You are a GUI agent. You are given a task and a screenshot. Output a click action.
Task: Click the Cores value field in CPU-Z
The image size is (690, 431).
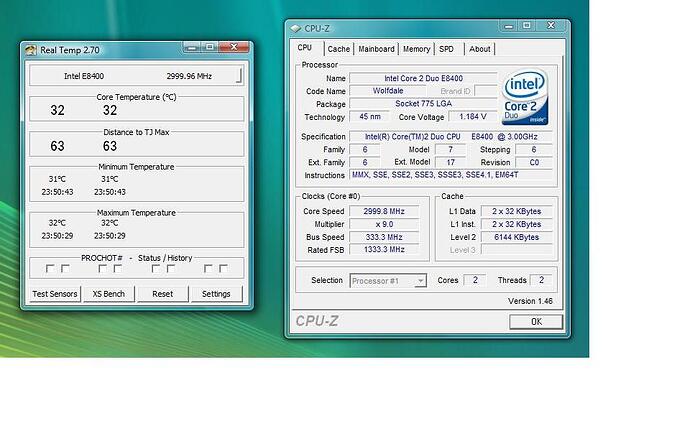coord(475,280)
